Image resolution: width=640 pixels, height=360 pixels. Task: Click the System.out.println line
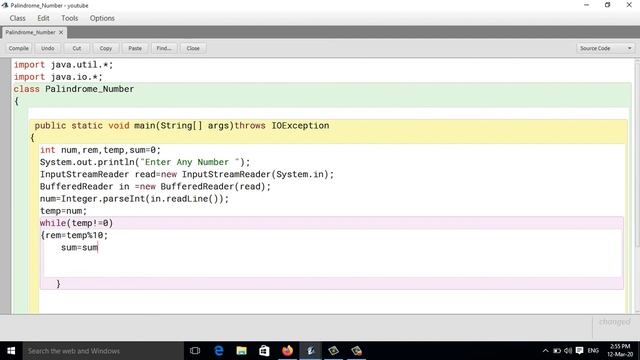coord(145,162)
